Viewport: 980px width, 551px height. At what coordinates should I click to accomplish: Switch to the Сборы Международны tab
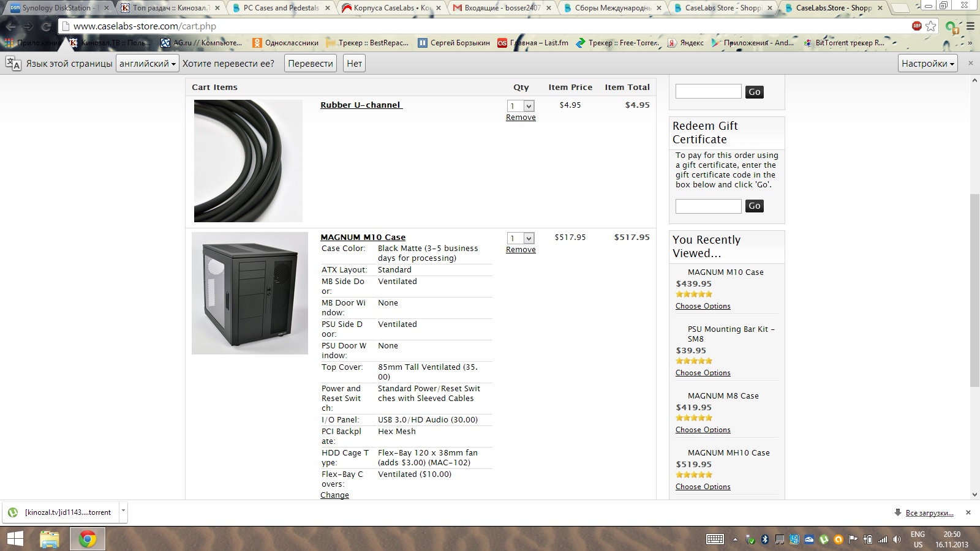pyautogui.click(x=612, y=8)
